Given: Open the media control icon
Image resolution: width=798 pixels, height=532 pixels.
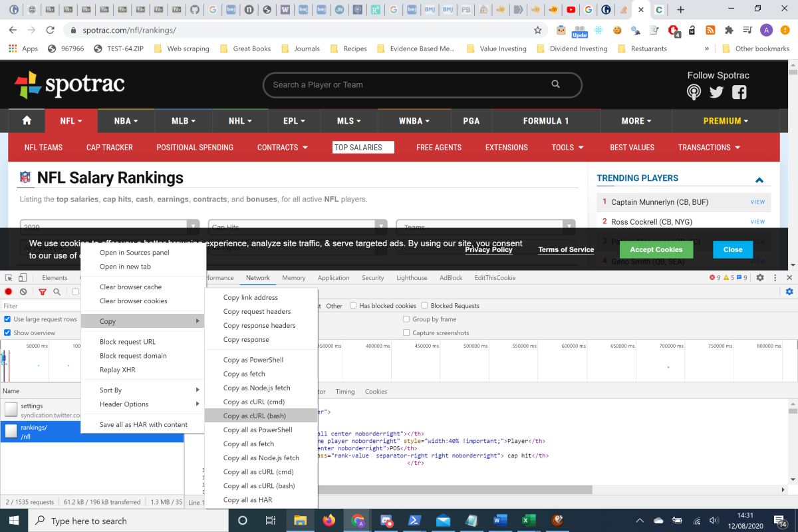Looking at the screenshot, I should pos(747,30).
